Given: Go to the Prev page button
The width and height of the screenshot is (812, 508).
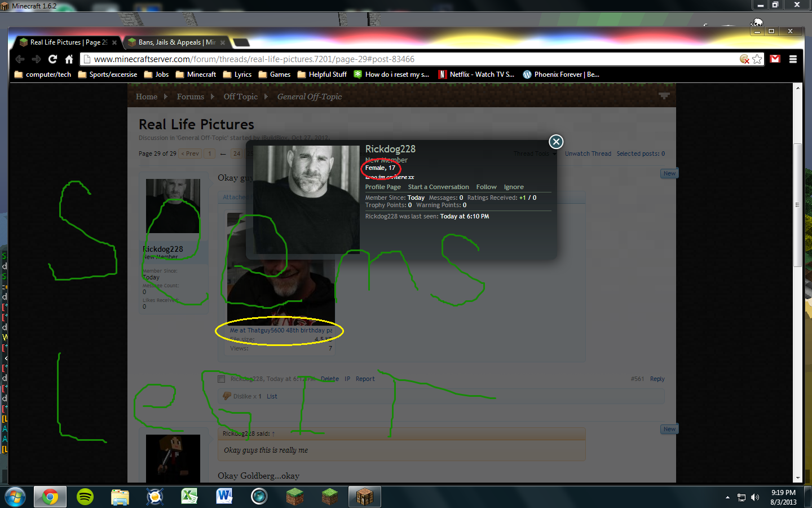Looking at the screenshot, I should (x=190, y=154).
